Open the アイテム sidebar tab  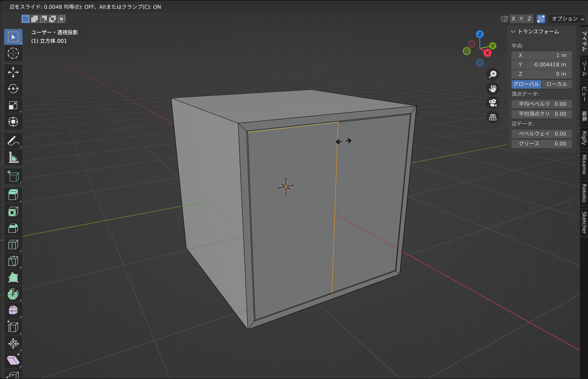(584, 41)
